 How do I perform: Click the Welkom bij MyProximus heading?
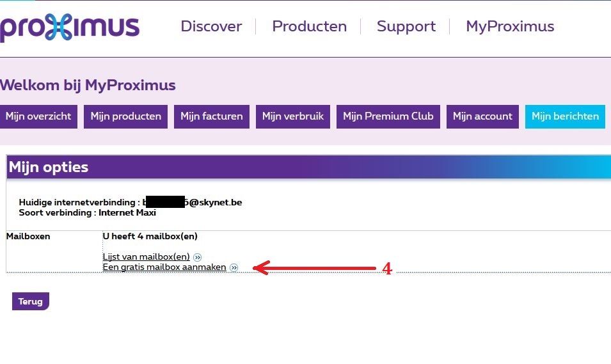point(88,85)
